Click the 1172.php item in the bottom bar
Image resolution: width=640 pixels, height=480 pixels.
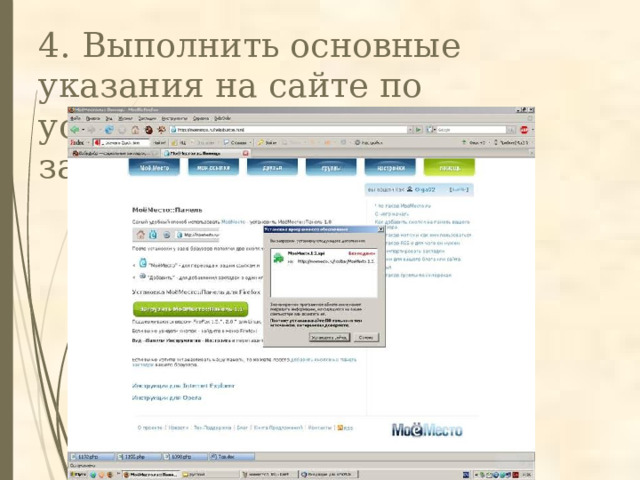(92, 457)
